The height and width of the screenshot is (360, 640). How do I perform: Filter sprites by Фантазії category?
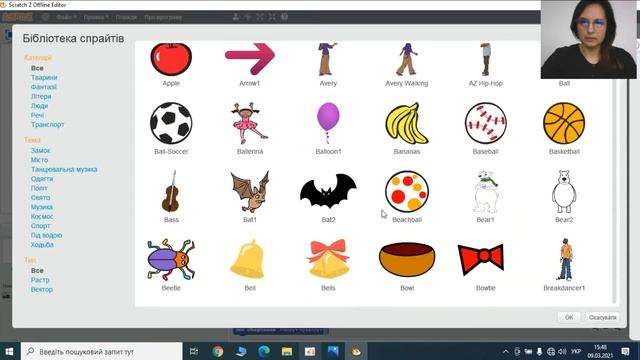click(44, 87)
